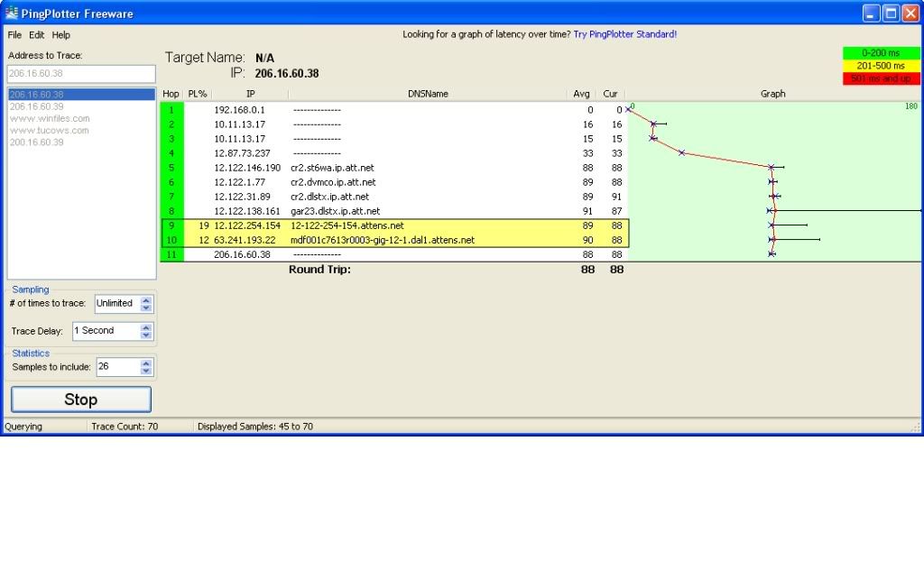The image size is (924, 588).
Task: Select 200.16.60.39 in the address list
Action: coord(36,142)
